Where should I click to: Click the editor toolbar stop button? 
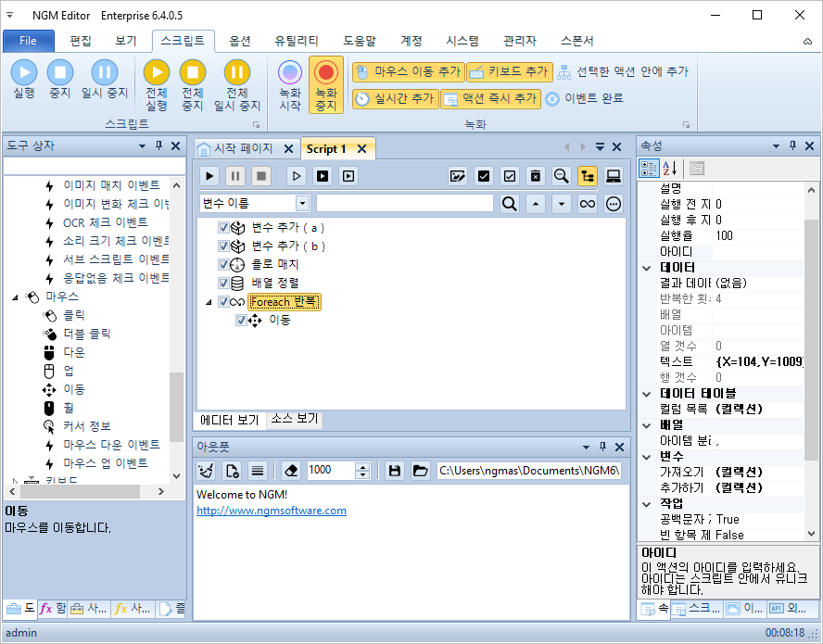click(x=260, y=176)
